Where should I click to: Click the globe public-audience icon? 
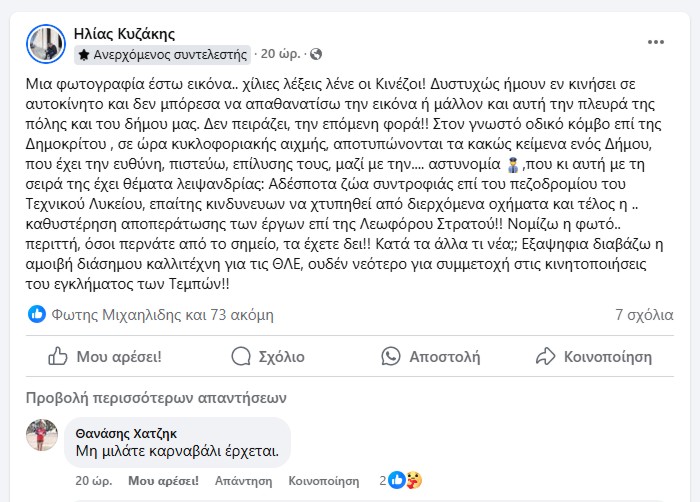[x=316, y=53]
